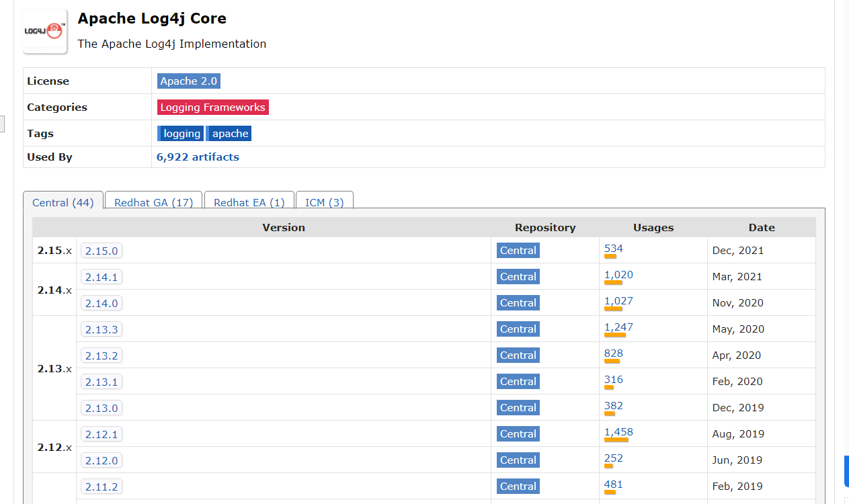The width and height of the screenshot is (849, 504).
Task: Click the 2.13.x version group label
Action: pos(54,369)
